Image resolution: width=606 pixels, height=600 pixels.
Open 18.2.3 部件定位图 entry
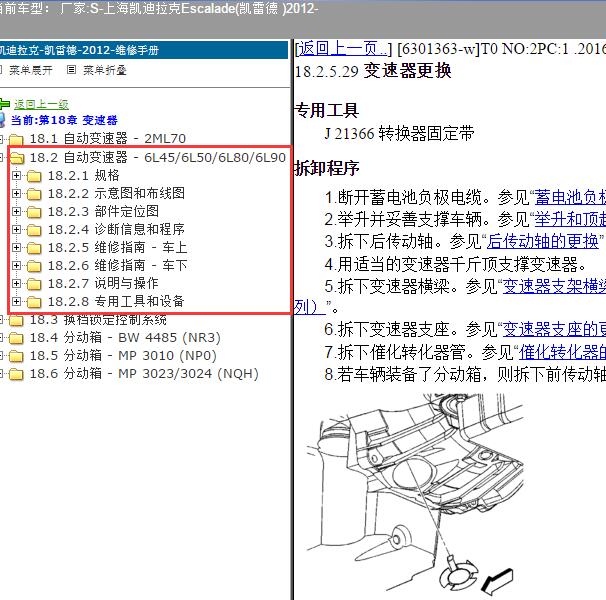(x=103, y=211)
